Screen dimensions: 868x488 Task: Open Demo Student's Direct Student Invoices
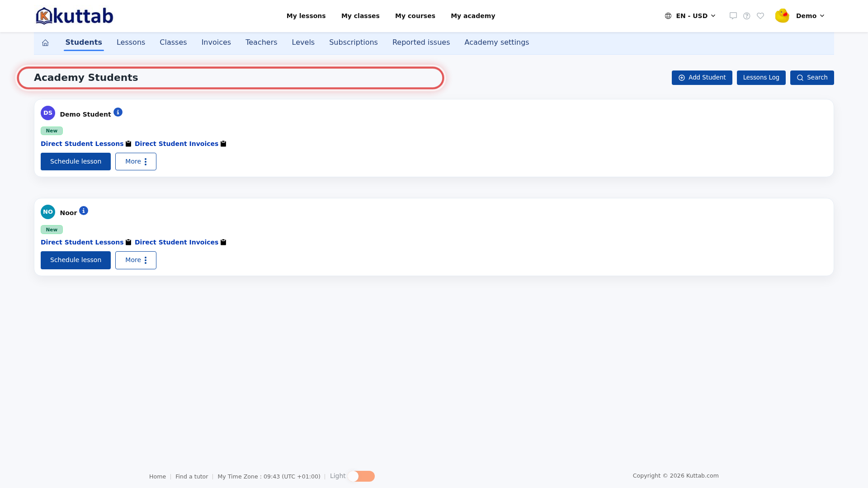tap(176, 144)
